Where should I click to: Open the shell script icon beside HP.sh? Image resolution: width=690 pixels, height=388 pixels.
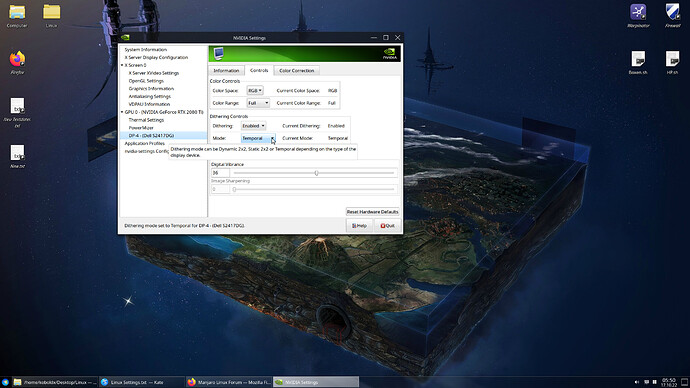(638, 59)
